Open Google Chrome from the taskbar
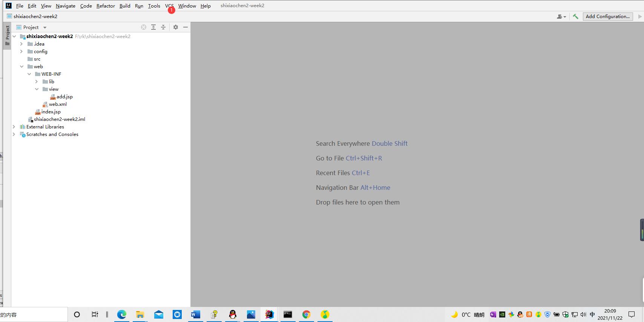The height and width of the screenshot is (322, 644). point(306,314)
